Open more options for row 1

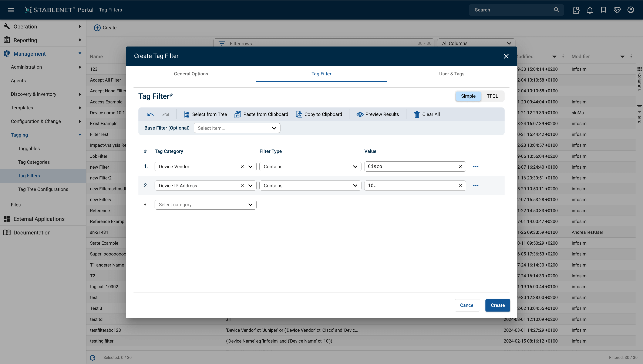tap(476, 167)
